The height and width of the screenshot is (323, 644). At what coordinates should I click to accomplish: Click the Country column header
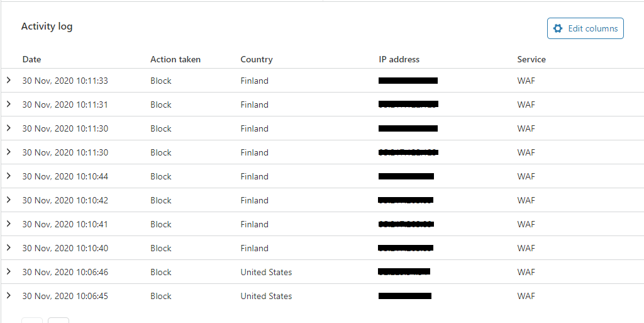pyautogui.click(x=257, y=59)
